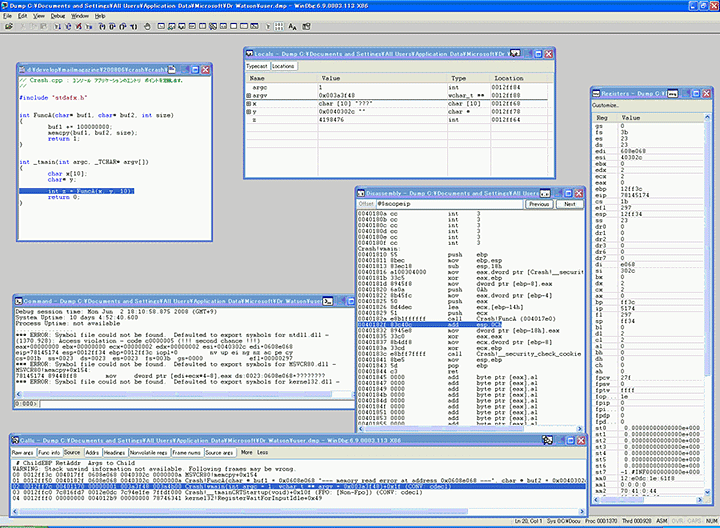
Task: Click the Disassembly window title bar menu icon
Action: coord(545,193)
